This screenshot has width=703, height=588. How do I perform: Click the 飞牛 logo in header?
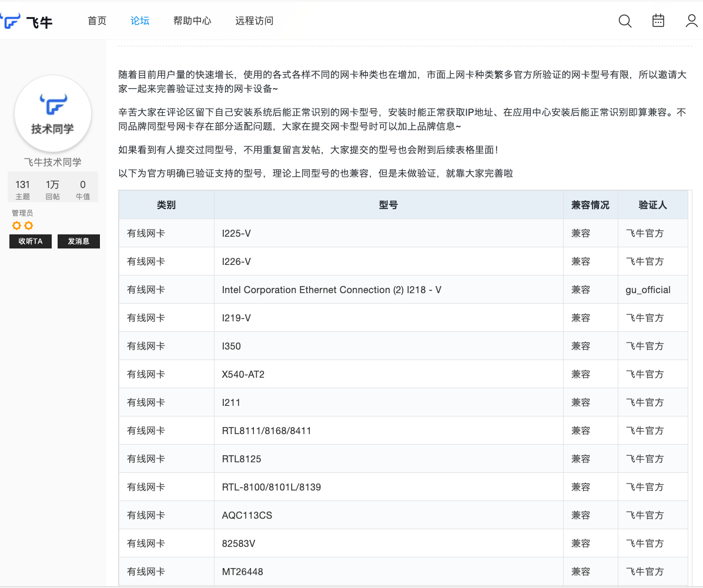point(28,21)
